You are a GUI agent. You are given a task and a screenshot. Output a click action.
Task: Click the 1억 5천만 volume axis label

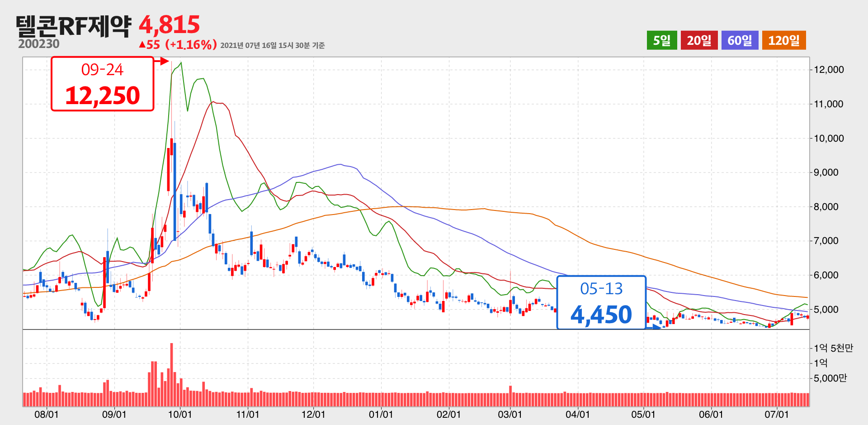tap(833, 348)
